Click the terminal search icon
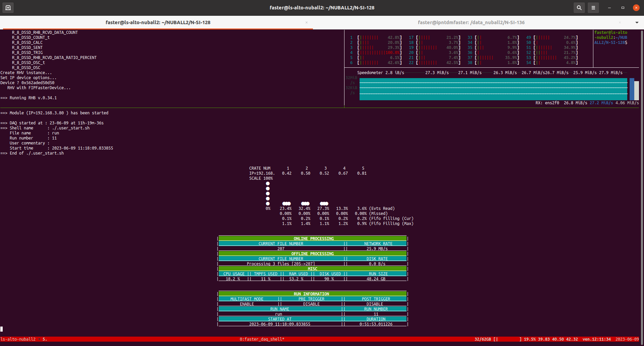This screenshot has height=346, width=644. pos(579,7)
